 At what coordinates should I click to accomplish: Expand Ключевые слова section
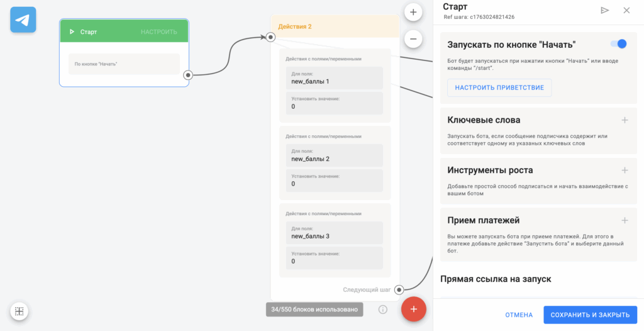click(625, 120)
